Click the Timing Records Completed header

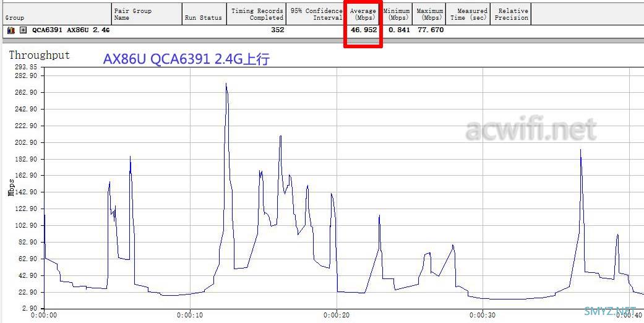[256, 14]
